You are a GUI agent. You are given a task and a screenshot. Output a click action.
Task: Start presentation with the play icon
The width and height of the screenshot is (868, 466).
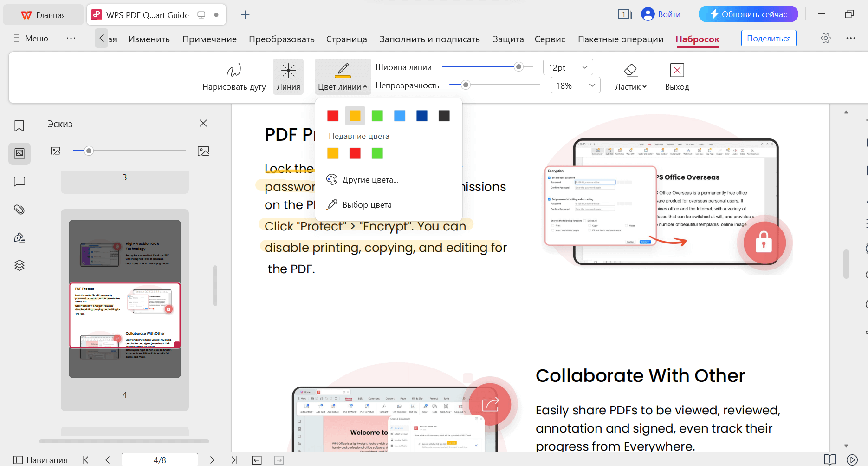[x=851, y=460]
